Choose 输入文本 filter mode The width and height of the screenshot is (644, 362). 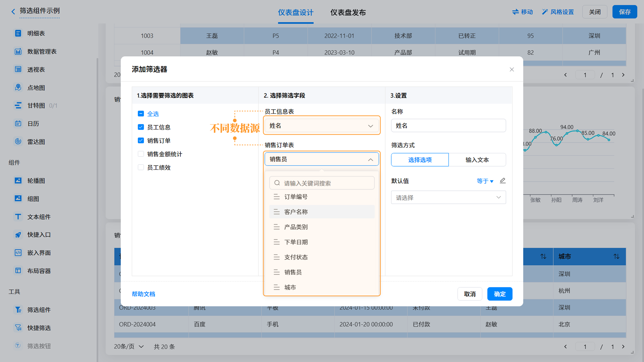tap(477, 160)
